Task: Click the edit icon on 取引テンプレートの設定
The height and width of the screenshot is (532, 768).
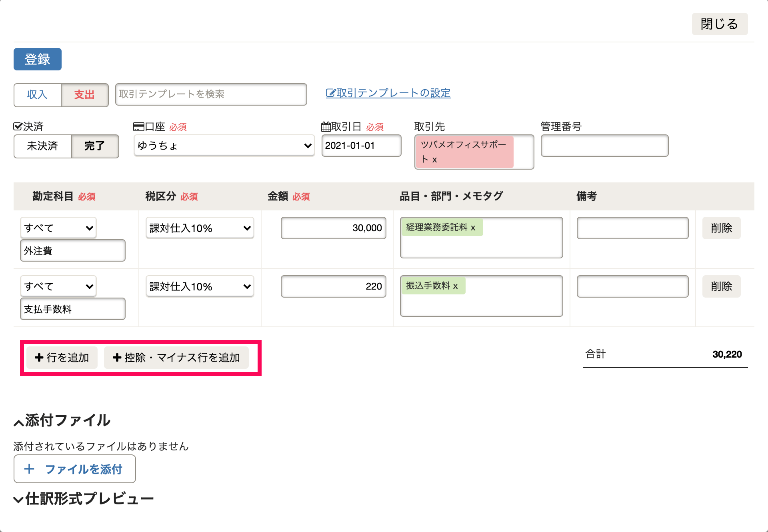Action: point(330,93)
